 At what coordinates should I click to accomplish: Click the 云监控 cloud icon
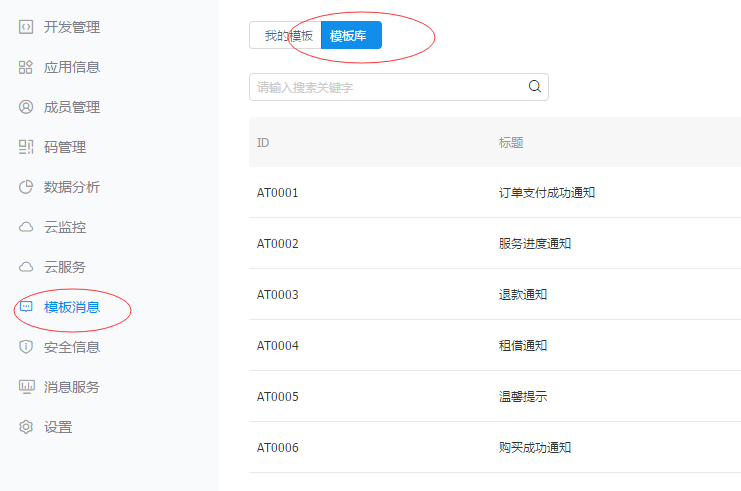coord(26,227)
